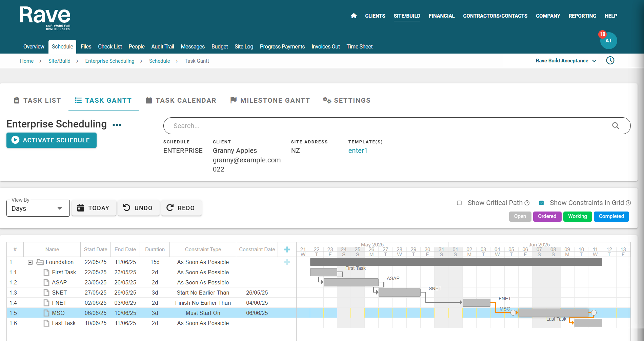Viewport: 644px width, 341px height.
Task: Click the Last Task document icon
Action: (x=46, y=323)
